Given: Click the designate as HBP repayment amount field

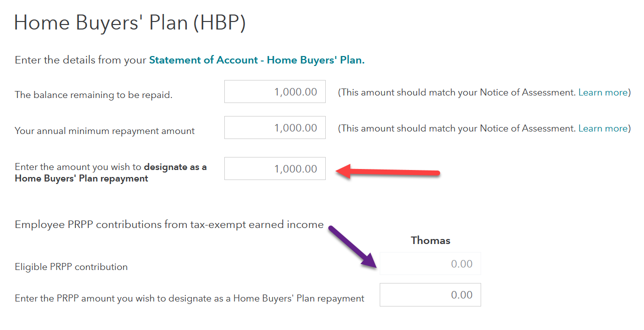Looking at the screenshot, I should (275, 168).
